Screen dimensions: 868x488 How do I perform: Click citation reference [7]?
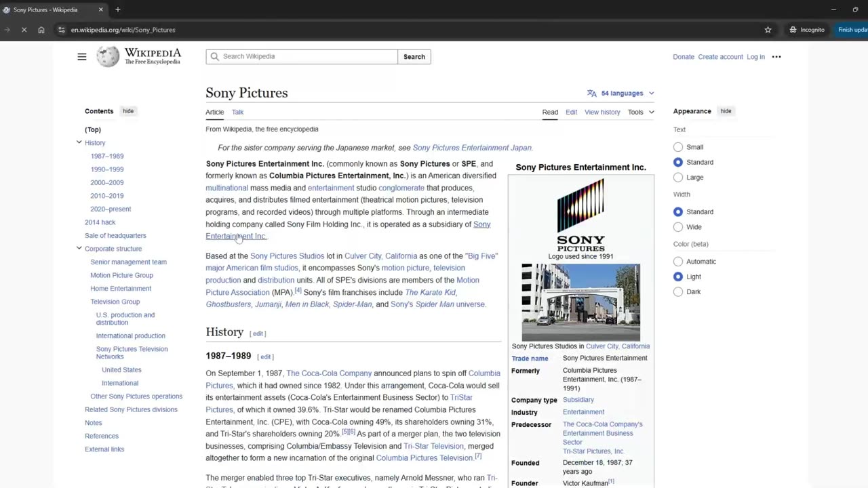478,456
